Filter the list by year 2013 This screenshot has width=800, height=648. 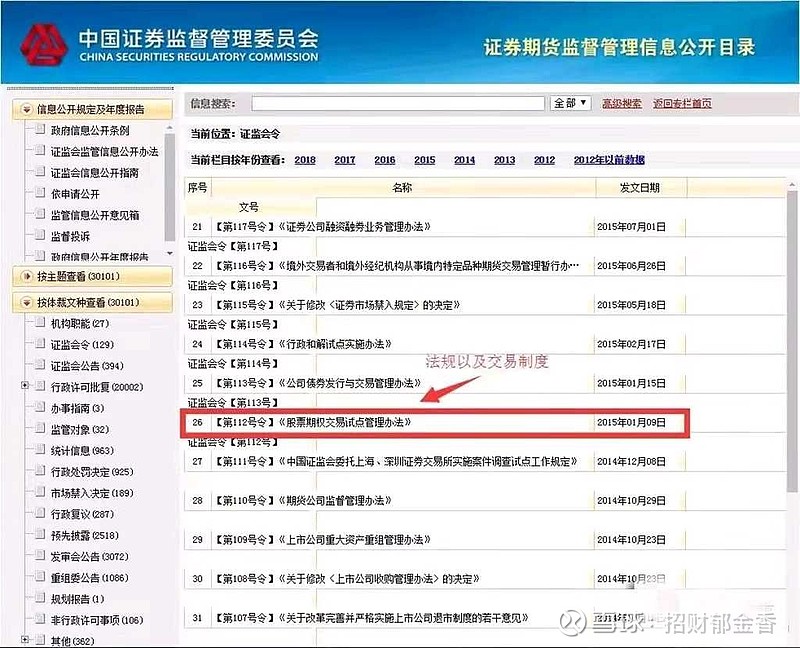505,160
